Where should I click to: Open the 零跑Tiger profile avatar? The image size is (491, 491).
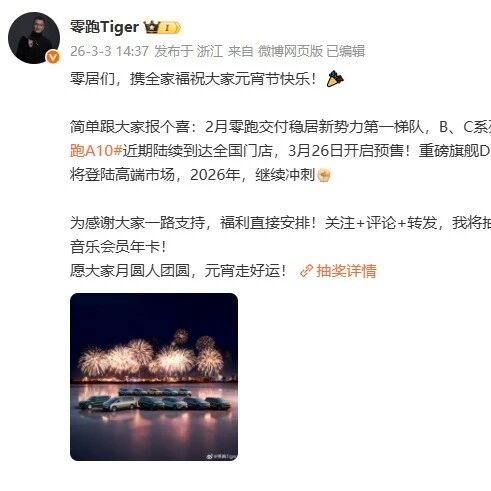[x=34, y=38]
